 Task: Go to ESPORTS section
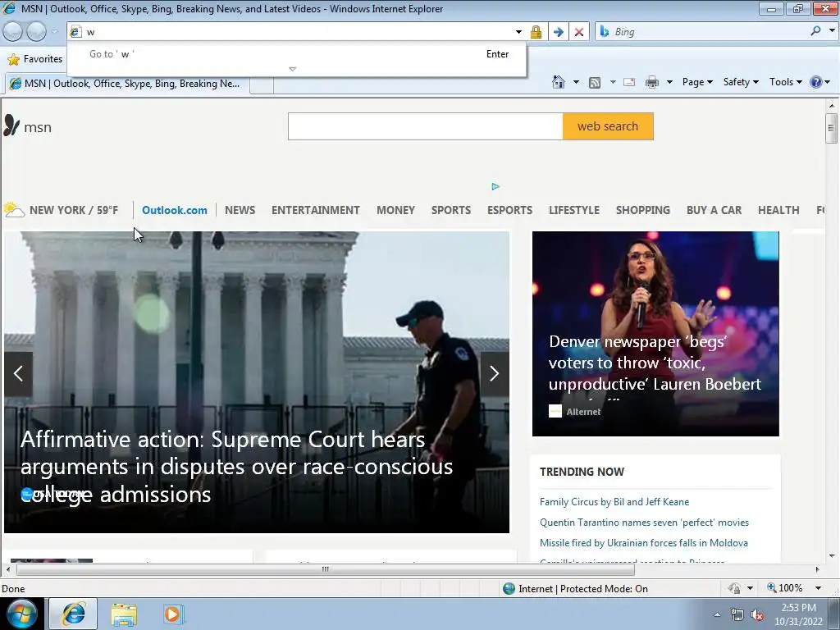click(x=509, y=210)
